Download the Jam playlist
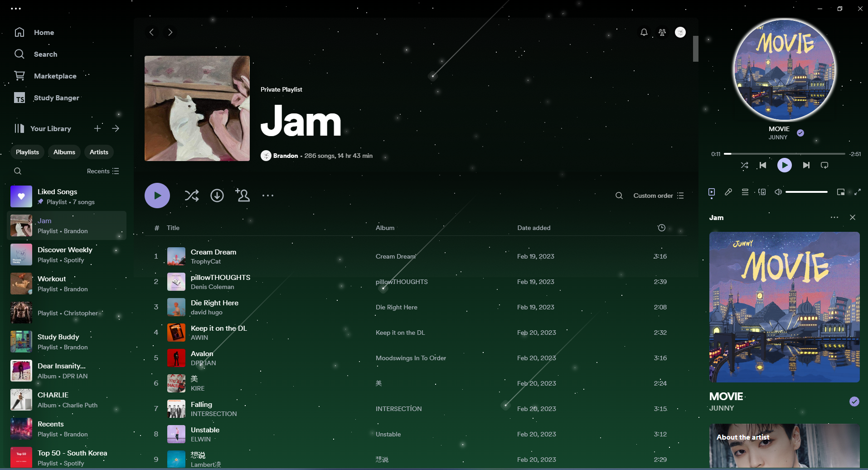The width and height of the screenshot is (868, 470). point(217,196)
